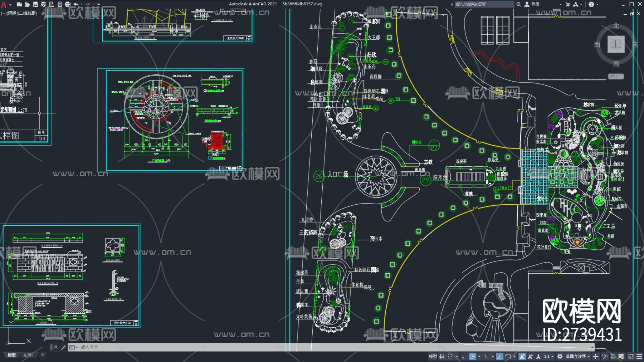Expand the Redo history arrow
This screenshot has width=644, height=362.
coord(94,4)
